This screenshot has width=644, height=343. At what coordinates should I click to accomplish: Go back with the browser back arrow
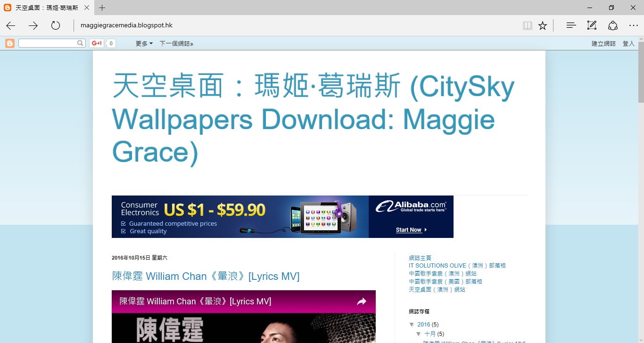point(10,25)
